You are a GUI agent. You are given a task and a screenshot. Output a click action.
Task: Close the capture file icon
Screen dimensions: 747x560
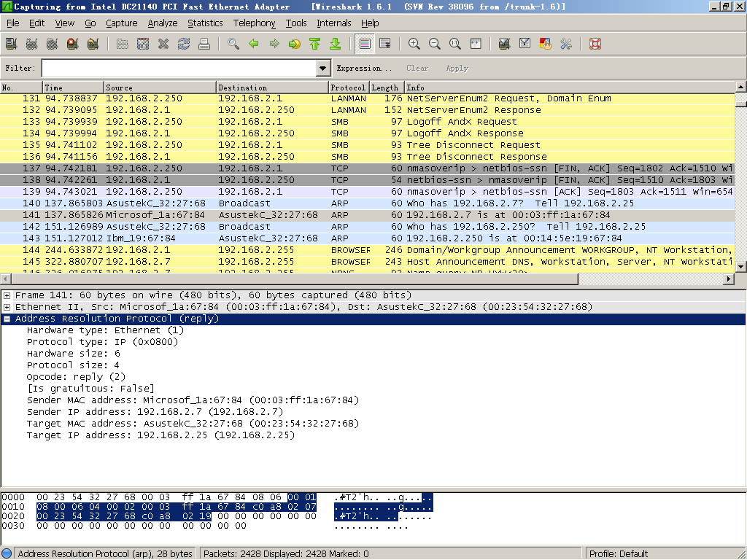click(163, 44)
